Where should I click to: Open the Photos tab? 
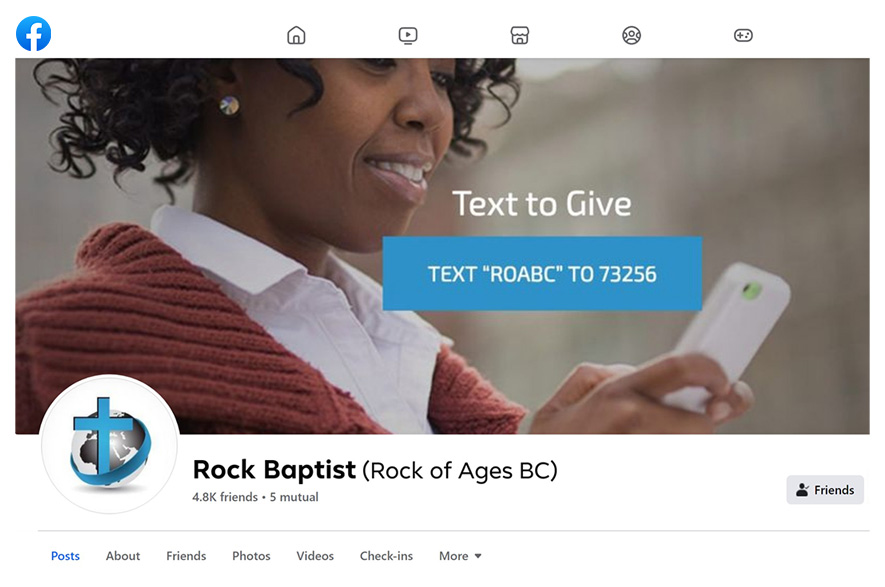click(251, 556)
